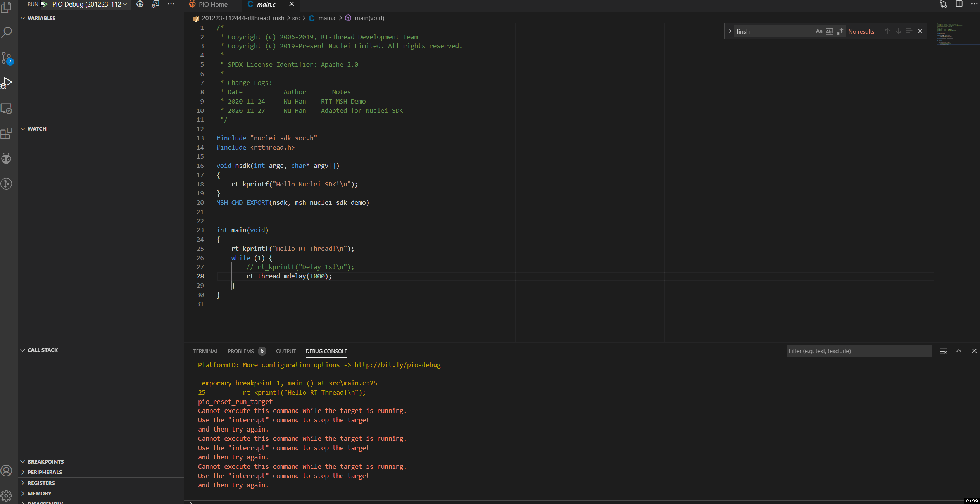Toggle Find in Selection option
Viewport: 980px width, 504px height.
(909, 31)
